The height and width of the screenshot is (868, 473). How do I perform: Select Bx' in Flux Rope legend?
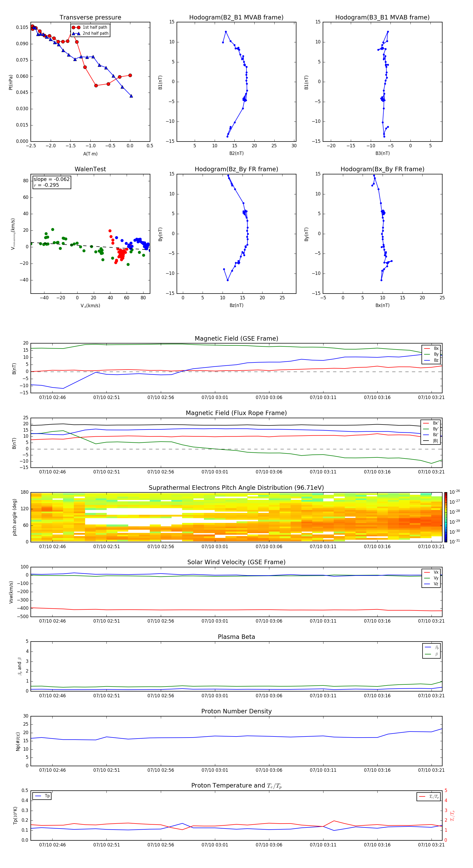pyautogui.click(x=431, y=423)
